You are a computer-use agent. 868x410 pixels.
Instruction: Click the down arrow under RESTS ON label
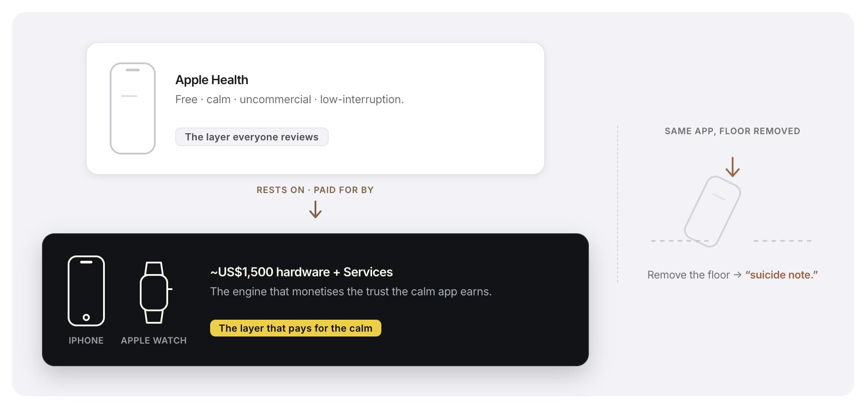pos(315,209)
